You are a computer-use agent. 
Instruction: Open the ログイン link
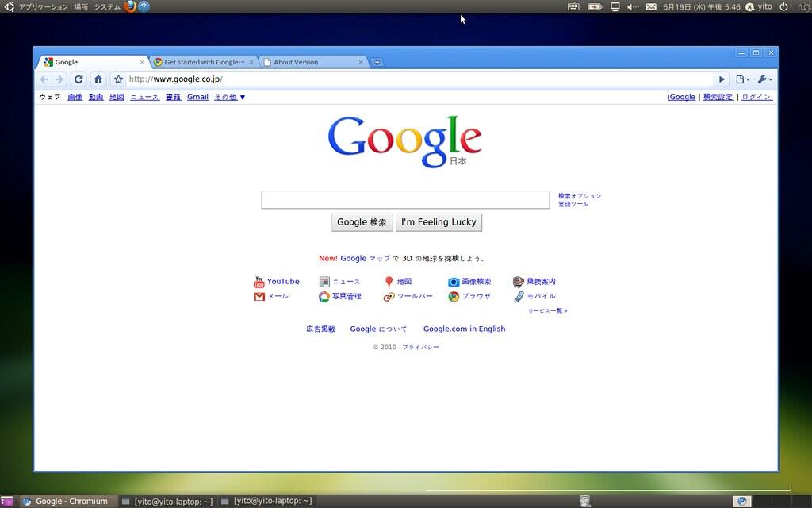pyautogui.click(x=756, y=97)
